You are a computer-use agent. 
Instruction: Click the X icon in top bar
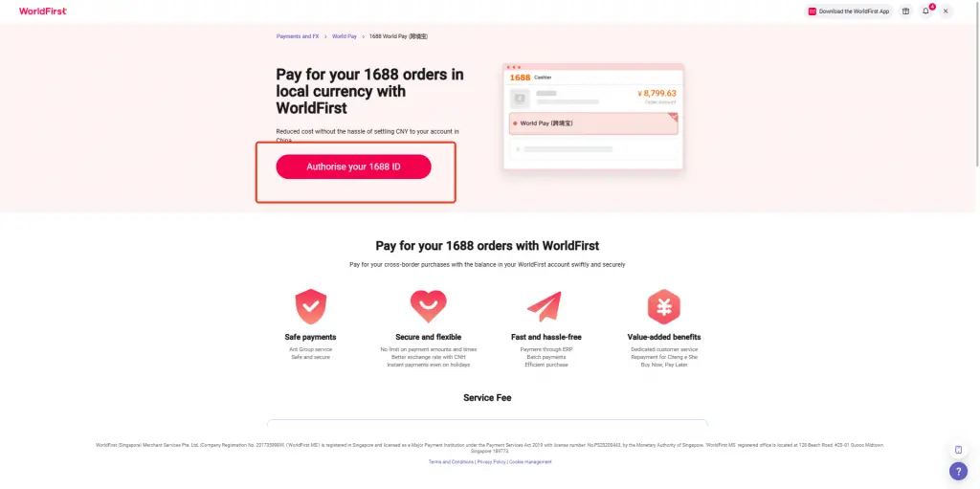[x=946, y=11]
